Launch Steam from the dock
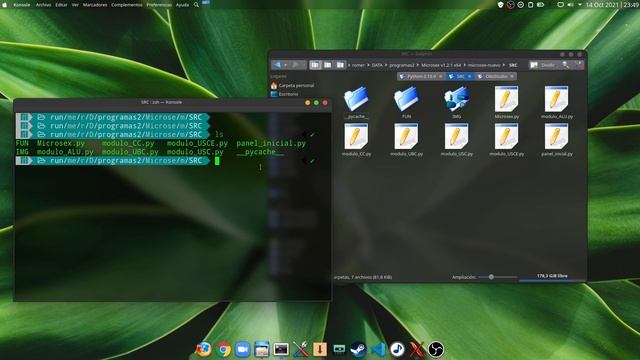Viewport: 640px width, 360px height. pos(358,350)
